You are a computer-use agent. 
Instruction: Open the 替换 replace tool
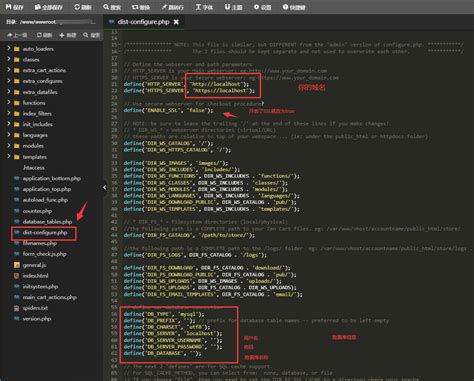pyautogui.click(x=141, y=7)
